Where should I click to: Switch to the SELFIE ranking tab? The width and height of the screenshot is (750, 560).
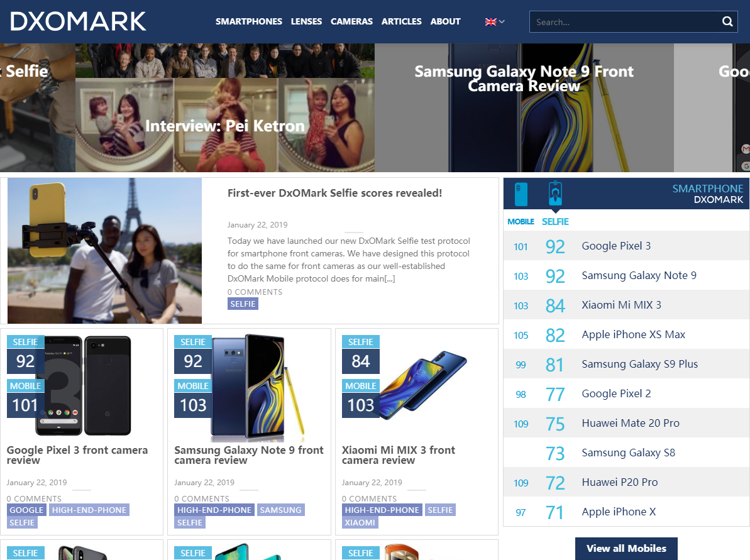pos(555,221)
